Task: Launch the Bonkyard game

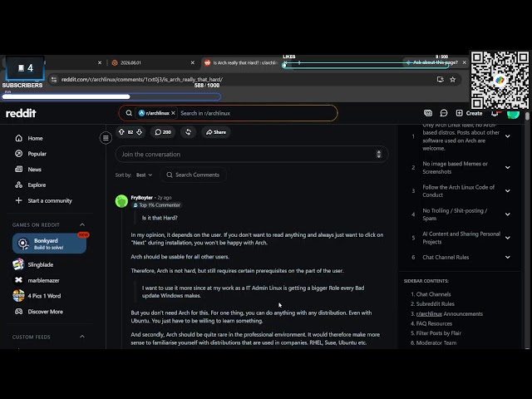Action: [x=49, y=244]
